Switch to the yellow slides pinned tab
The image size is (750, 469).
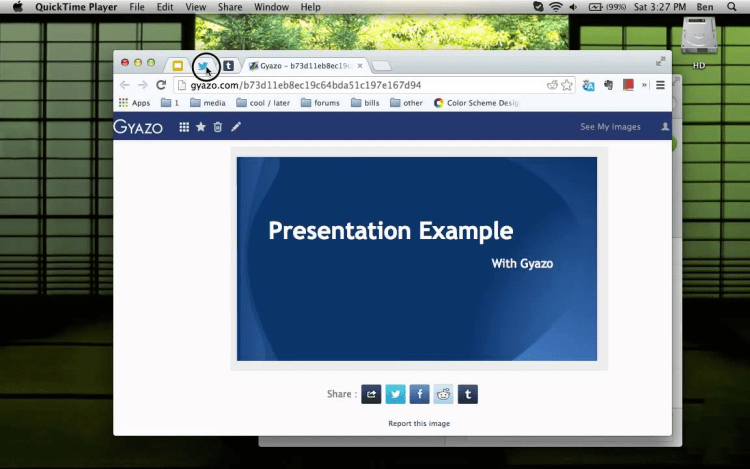coord(177,66)
